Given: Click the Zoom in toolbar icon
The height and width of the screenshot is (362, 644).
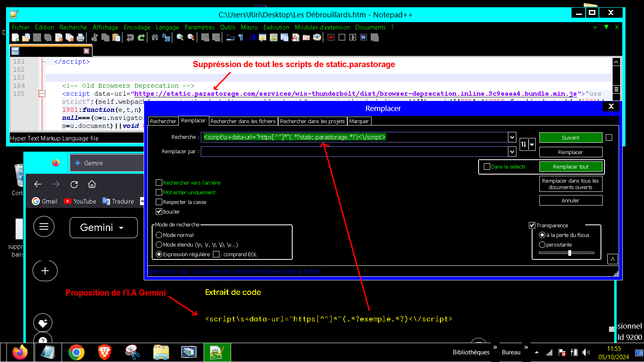Looking at the screenshot, I should (x=180, y=37).
